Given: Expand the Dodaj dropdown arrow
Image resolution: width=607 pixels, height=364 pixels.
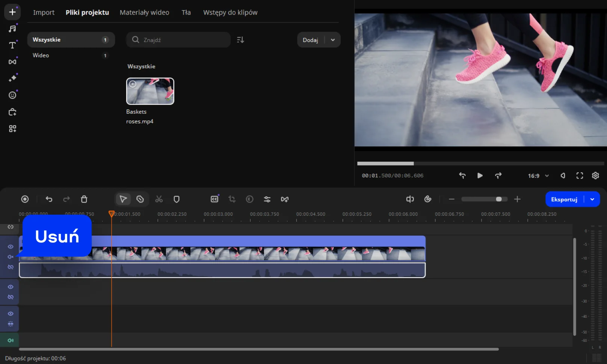Looking at the screenshot, I should click(333, 40).
